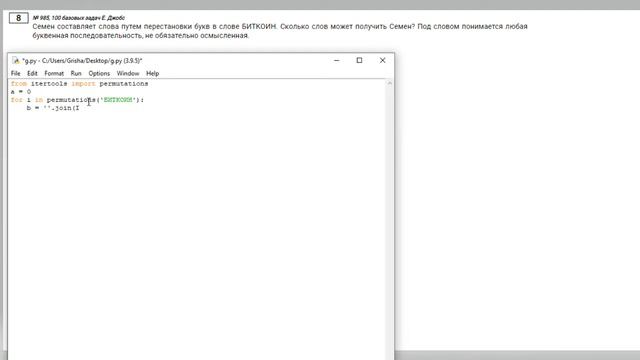The height and width of the screenshot is (360, 640).
Task: Open the Run menu
Action: click(x=76, y=73)
